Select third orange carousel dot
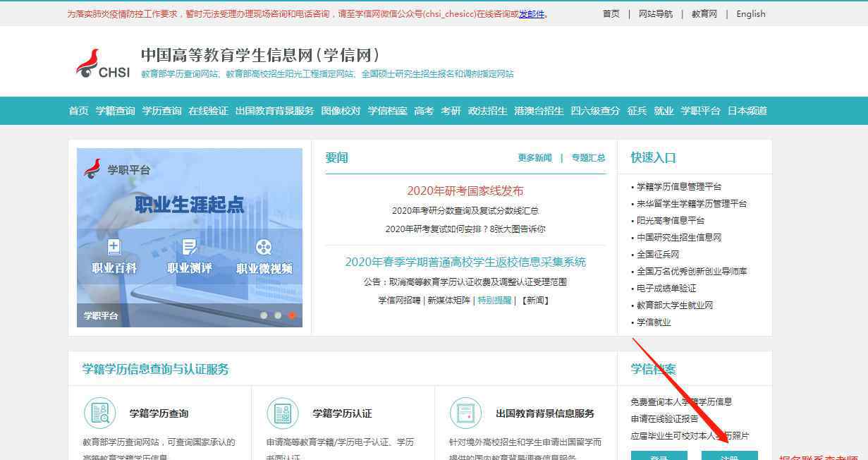The height and width of the screenshot is (460, 868). tap(292, 315)
